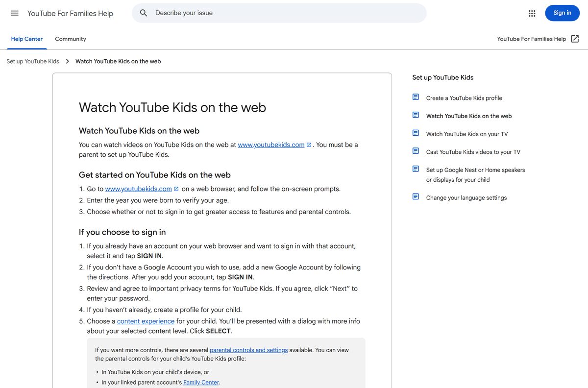Open the Google apps grid
This screenshot has width=588, height=388.
click(532, 13)
